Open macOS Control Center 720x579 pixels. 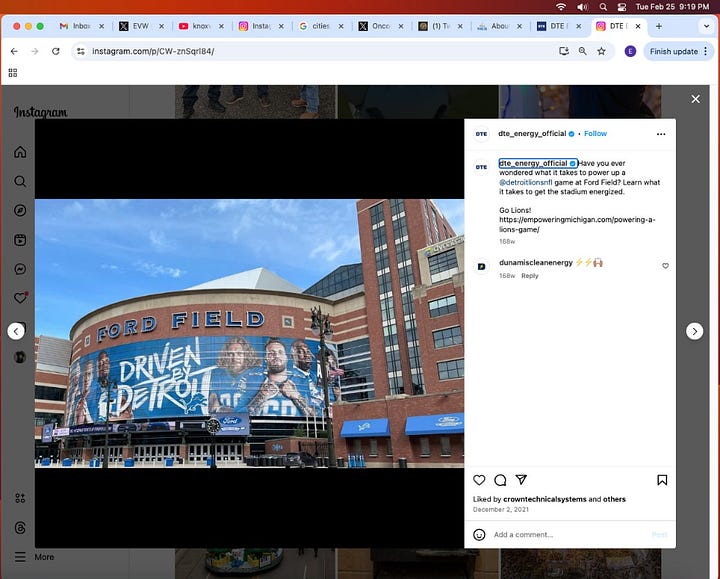[622, 7]
